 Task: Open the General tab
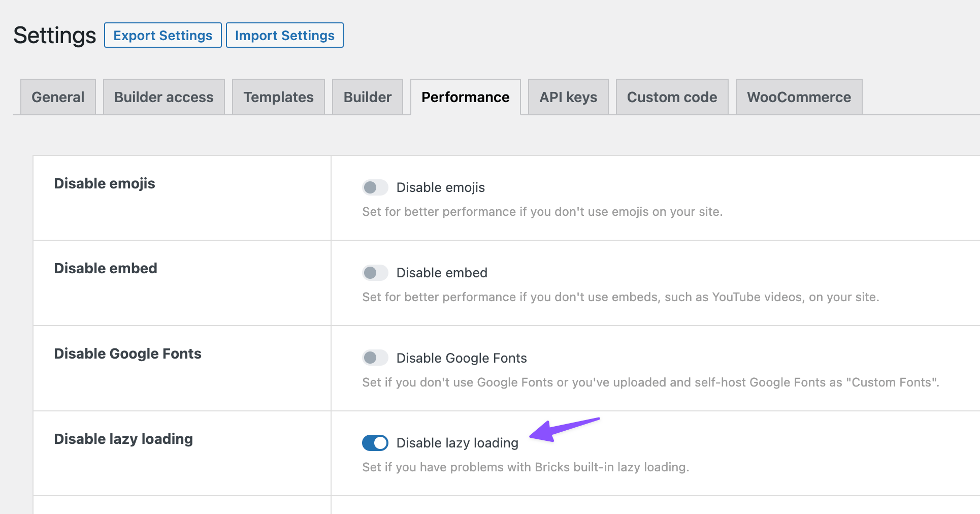coord(58,97)
